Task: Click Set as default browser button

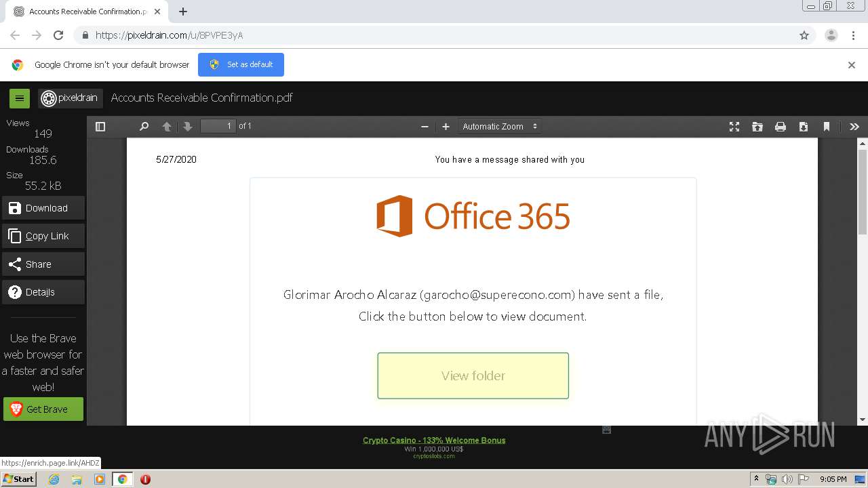Action: coord(241,64)
